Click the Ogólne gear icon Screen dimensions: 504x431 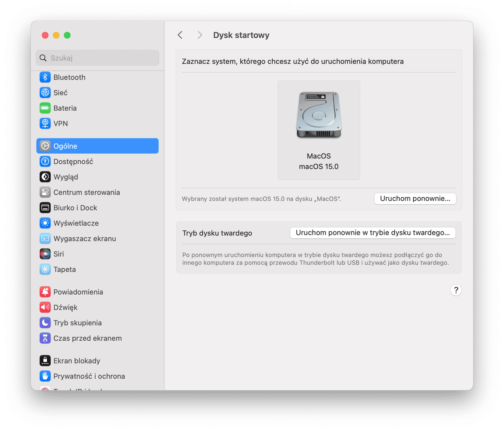[x=45, y=146]
